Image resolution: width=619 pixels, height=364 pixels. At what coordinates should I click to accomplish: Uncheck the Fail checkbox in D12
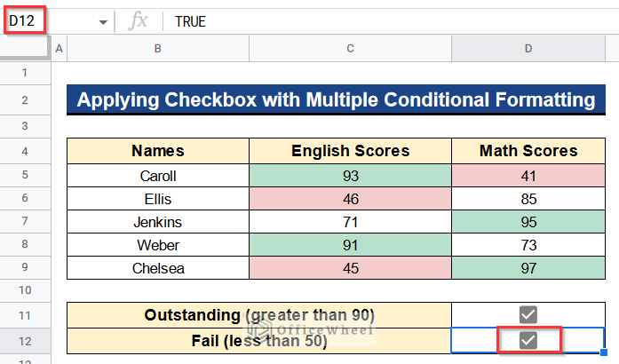point(528,340)
